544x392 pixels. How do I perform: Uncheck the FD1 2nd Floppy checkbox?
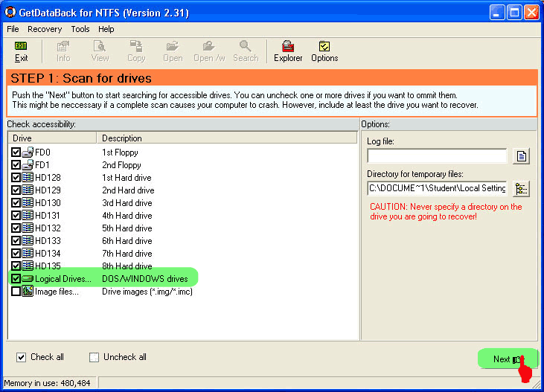click(x=16, y=165)
